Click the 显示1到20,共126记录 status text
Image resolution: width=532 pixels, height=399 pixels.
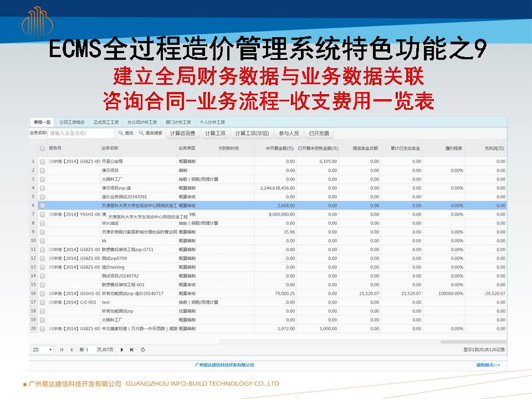(484, 350)
